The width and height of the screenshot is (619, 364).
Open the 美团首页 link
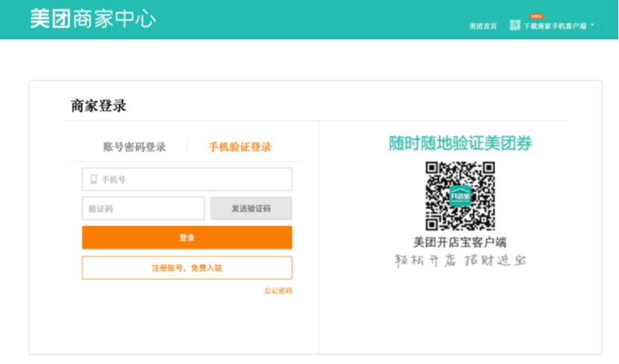[x=483, y=26]
